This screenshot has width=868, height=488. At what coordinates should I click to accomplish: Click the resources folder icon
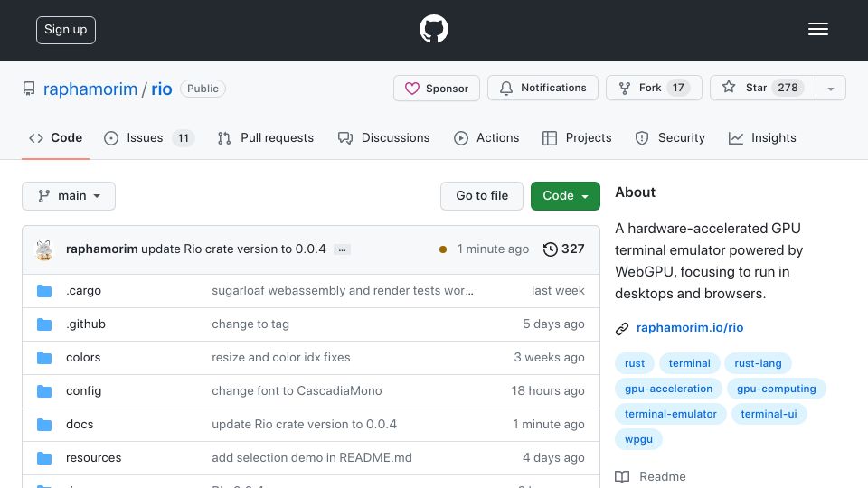pyautogui.click(x=44, y=458)
